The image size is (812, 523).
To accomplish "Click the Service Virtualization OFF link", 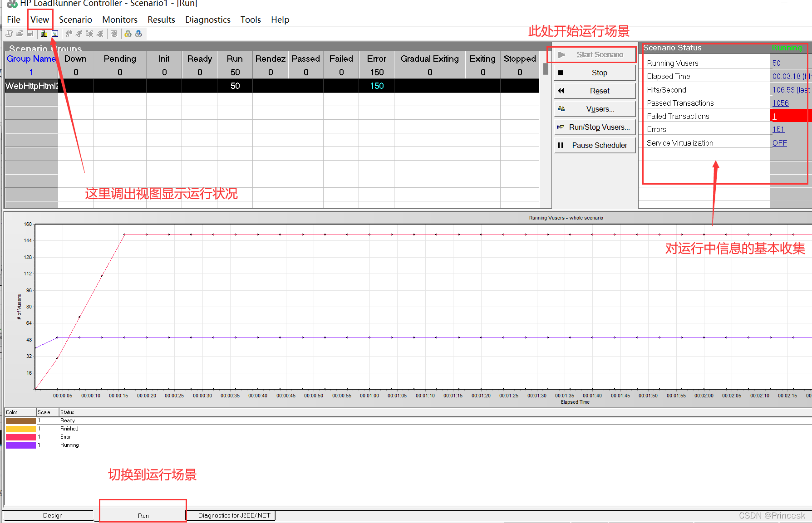I will [779, 143].
